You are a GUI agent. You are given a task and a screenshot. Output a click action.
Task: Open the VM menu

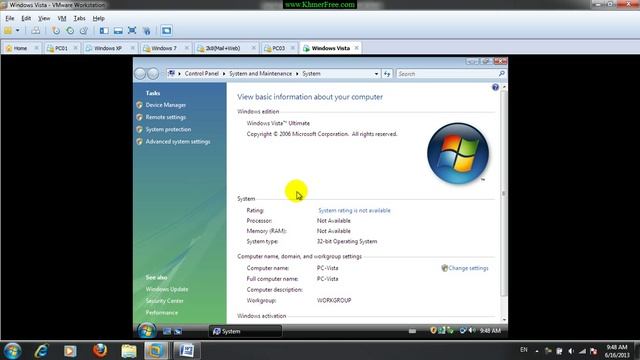pos(62,18)
